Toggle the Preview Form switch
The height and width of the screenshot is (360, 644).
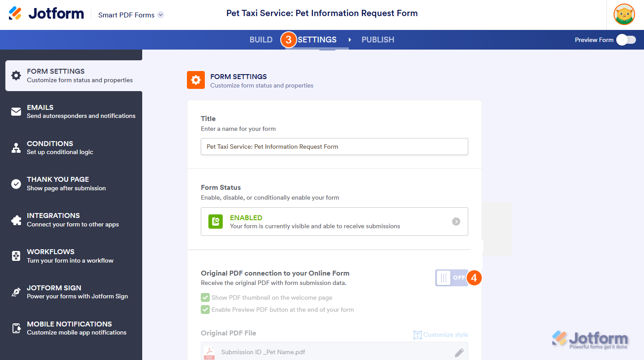pyautogui.click(x=626, y=40)
